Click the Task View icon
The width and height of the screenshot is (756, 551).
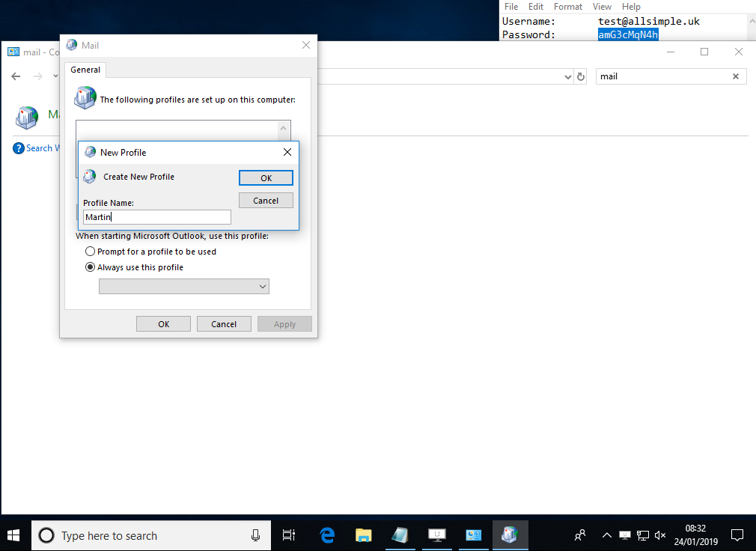[x=289, y=535]
